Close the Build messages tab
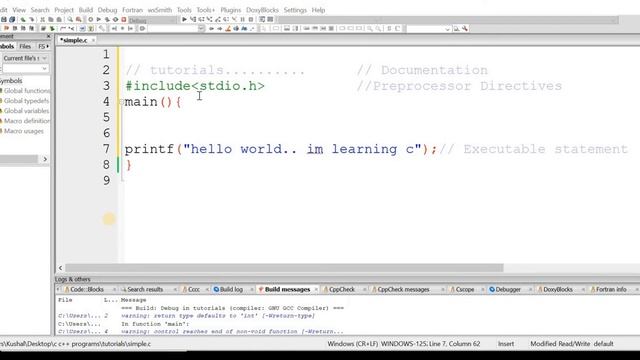This screenshot has width=640, height=360. click(x=316, y=289)
